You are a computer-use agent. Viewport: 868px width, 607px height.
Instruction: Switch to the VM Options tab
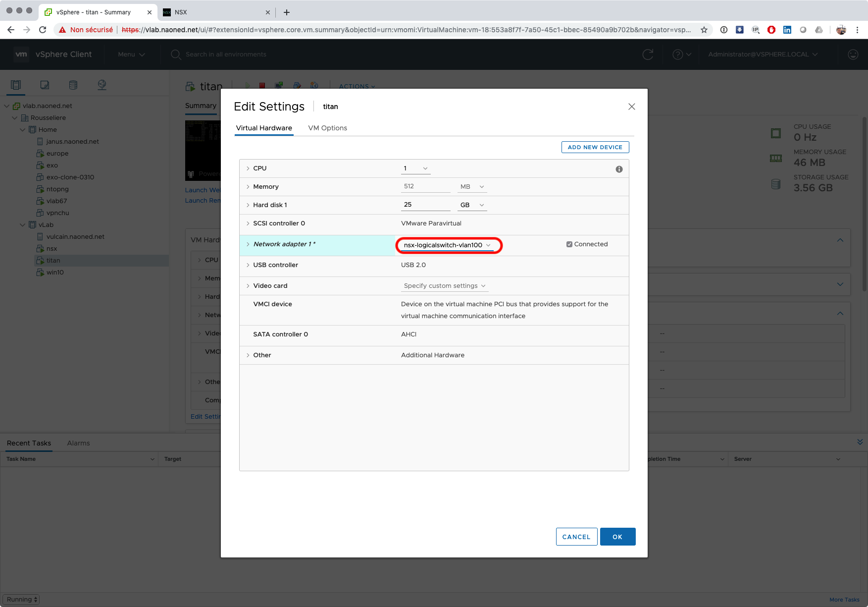[x=327, y=128]
